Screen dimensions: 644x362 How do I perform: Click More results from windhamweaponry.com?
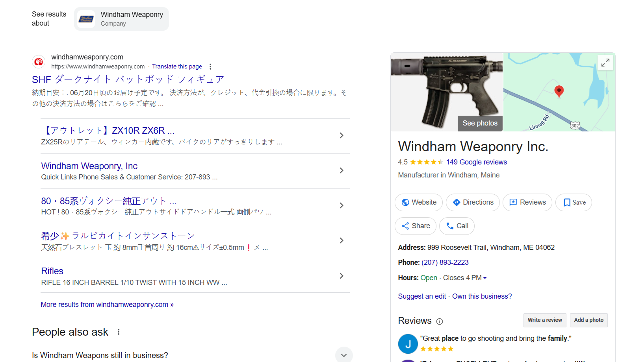click(x=107, y=305)
